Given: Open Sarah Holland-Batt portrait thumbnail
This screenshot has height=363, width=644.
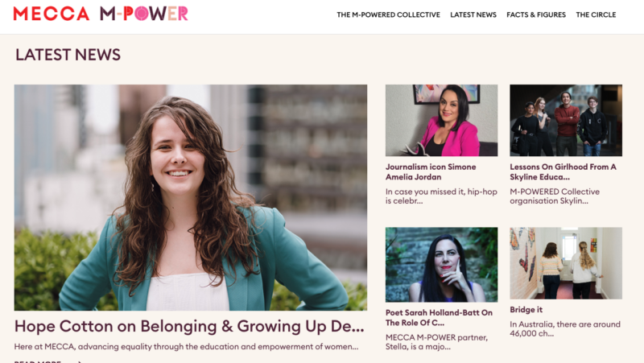Looking at the screenshot, I should coord(441,265).
